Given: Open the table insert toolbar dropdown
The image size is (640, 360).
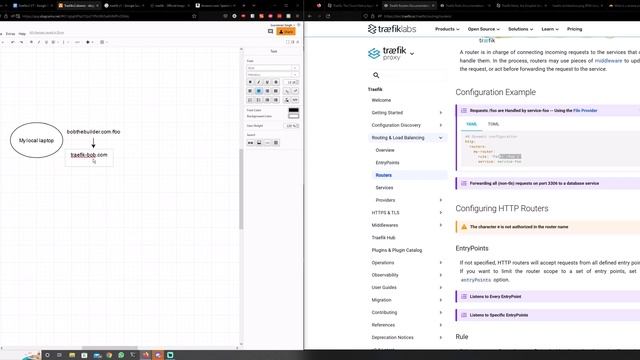Looking at the screenshot, I should pyautogui.click(x=103, y=42).
